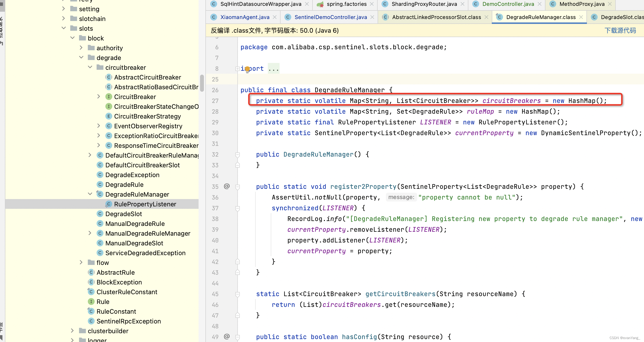Click the intention lightbulb on import line
This screenshot has height=342, width=644.
[x=247, y=69]
